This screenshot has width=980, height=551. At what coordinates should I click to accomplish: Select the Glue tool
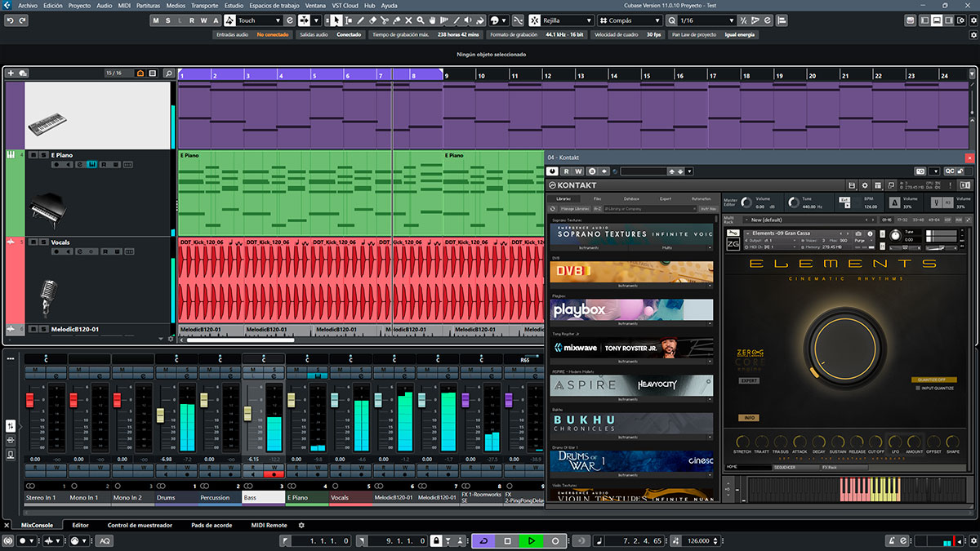(396, 20)
